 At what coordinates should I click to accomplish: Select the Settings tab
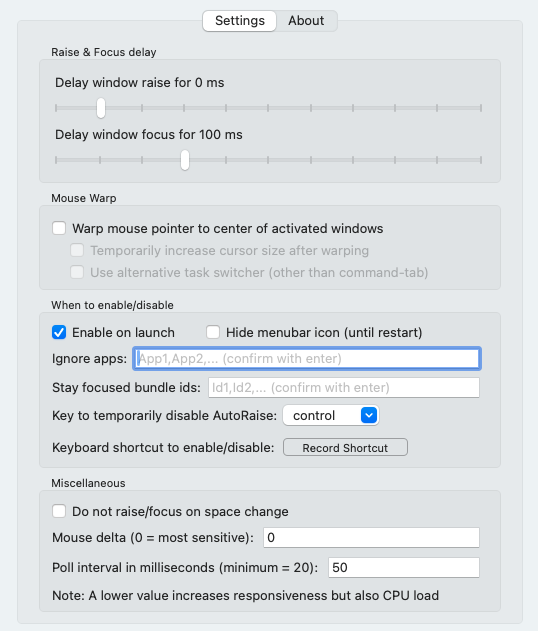pos(239,21)
